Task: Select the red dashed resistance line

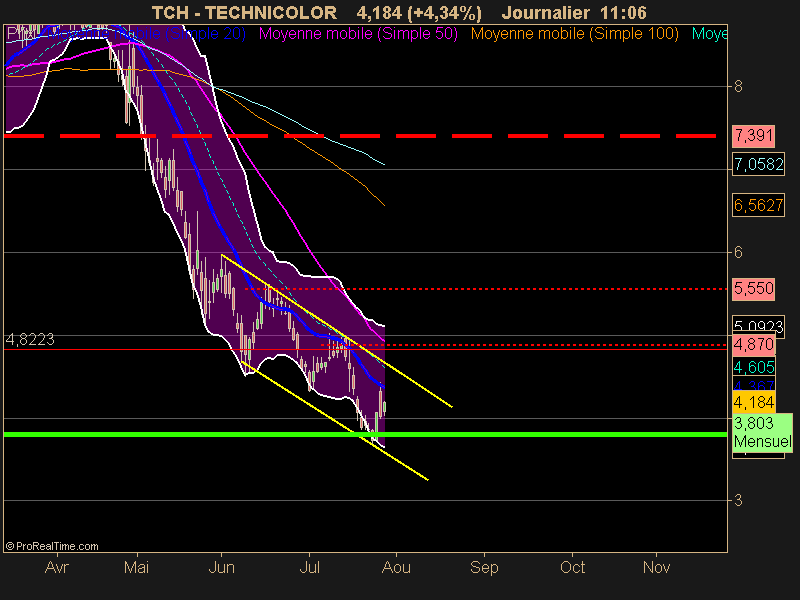Action: pyautogui.click(x=360, y=136)
